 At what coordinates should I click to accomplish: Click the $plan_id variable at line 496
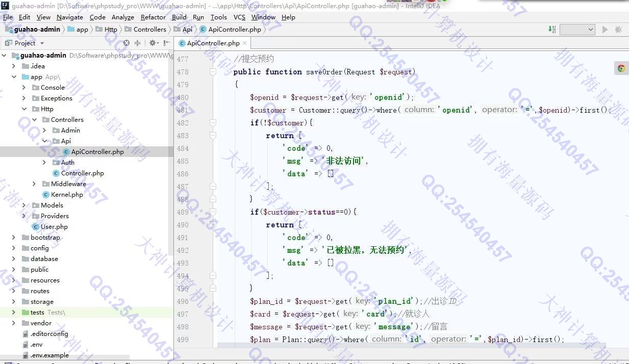coord(266,301)
